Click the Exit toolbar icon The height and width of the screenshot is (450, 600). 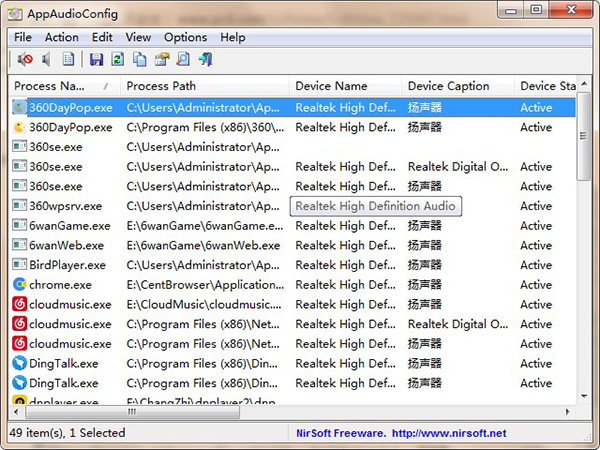[205, 59]
